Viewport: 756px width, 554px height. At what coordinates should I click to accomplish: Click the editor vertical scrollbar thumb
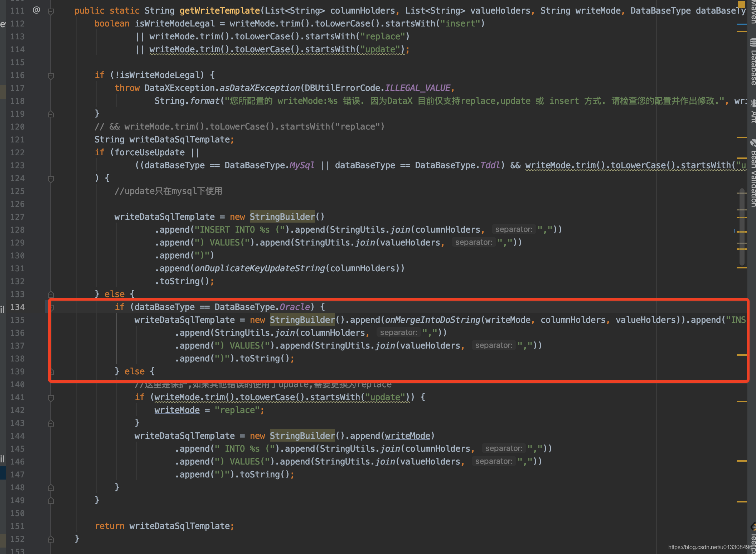(x=742, y=227)
